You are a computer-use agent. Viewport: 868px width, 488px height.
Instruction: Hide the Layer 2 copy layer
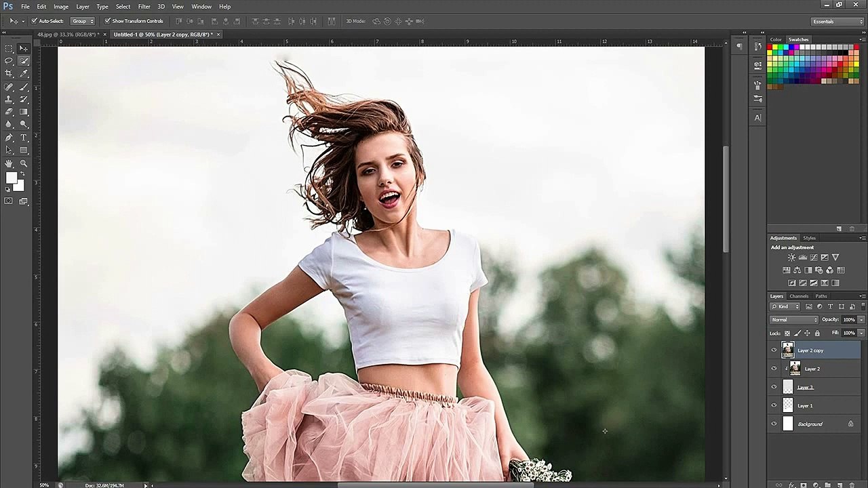tap(774, 350)
